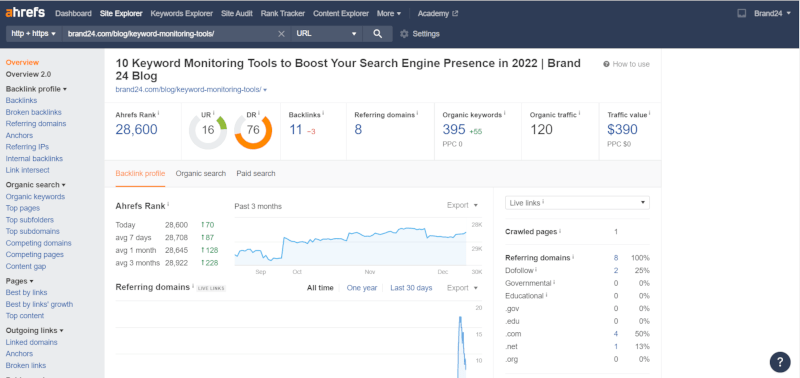The width and height of the screenshot is (800, 378).
Task: Show Last 30 days referring domains range
Action: coord(411,288)
